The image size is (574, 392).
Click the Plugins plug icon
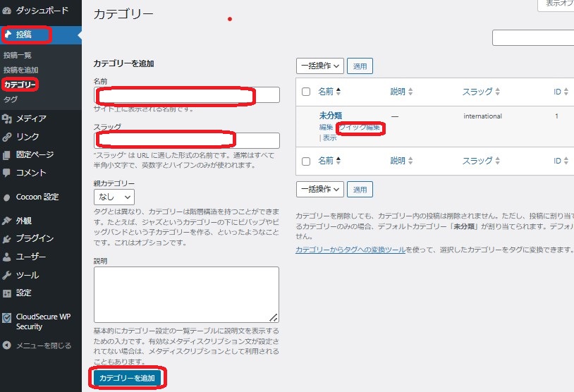7,238
